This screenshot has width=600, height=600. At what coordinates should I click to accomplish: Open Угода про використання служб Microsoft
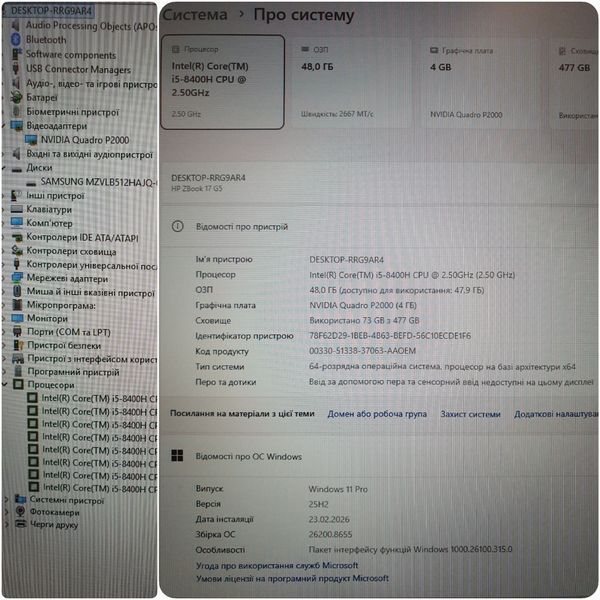point(277,565)
